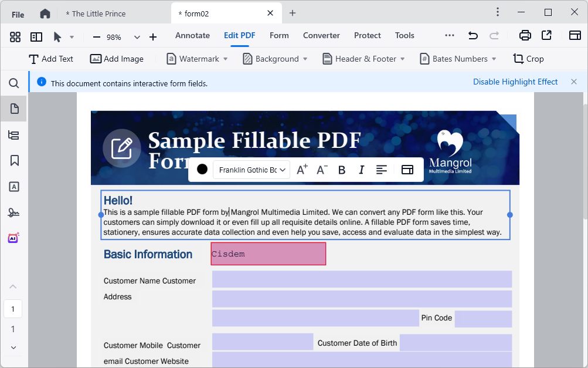Screen dimensions: 588x368
Task: Expand the Watermark dropdown menu
Action: pyautogui.click(x=226, y=59)
